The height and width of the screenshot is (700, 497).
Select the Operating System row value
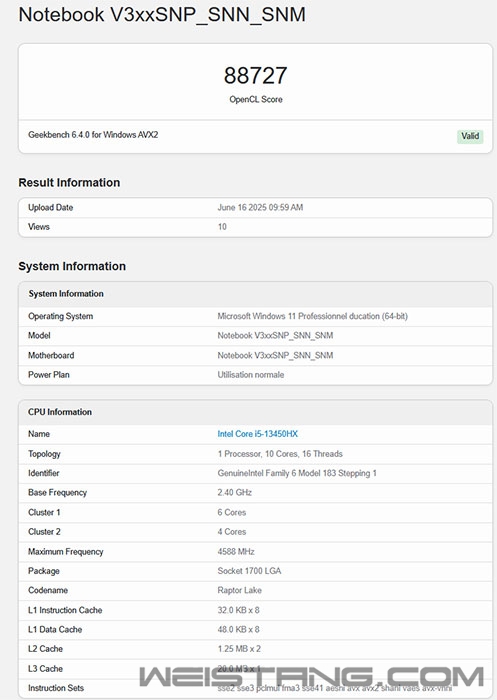tap(312, 316)
